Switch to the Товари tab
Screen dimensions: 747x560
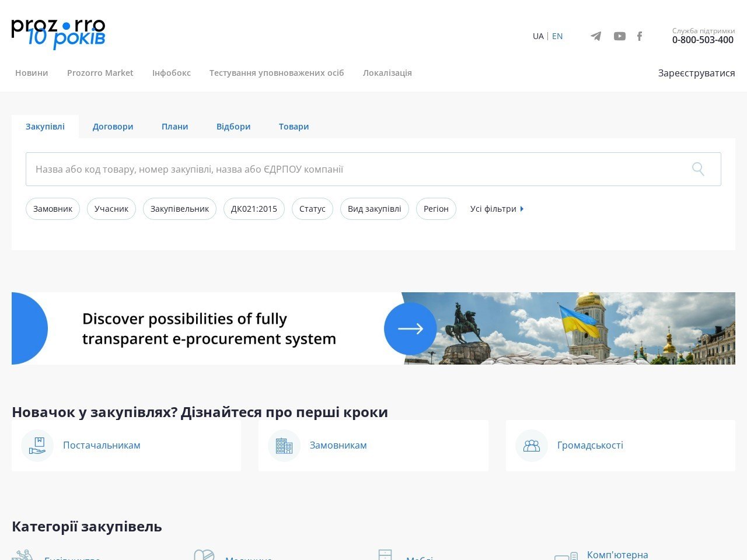pyautogui.click(x=294, y=127)
